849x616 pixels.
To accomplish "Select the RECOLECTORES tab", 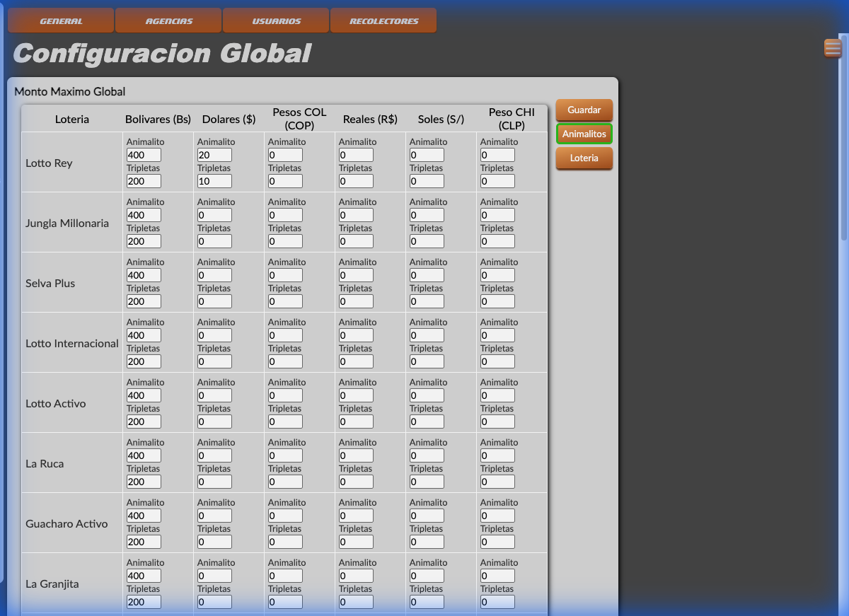I will [383, 20].
